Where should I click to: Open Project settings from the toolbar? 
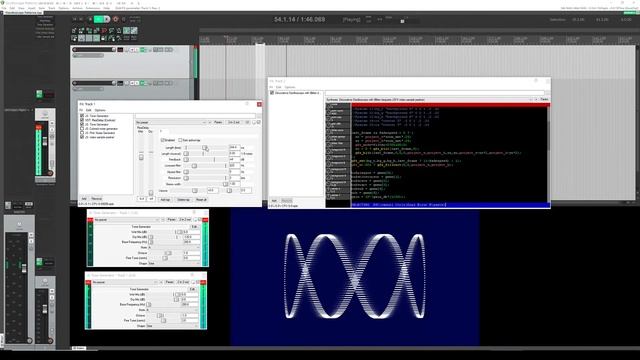click(96, 31)
